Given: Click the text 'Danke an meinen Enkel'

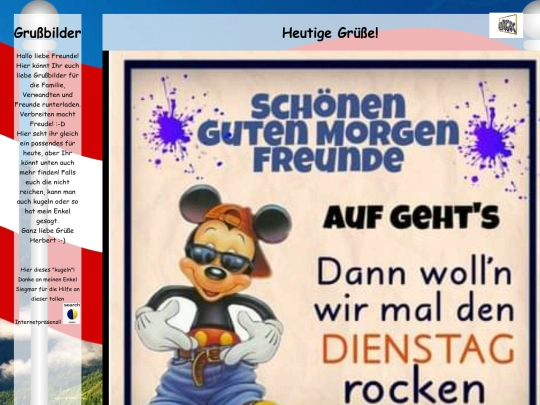Looking at the screenshot, I should click(x=48, y=279).
